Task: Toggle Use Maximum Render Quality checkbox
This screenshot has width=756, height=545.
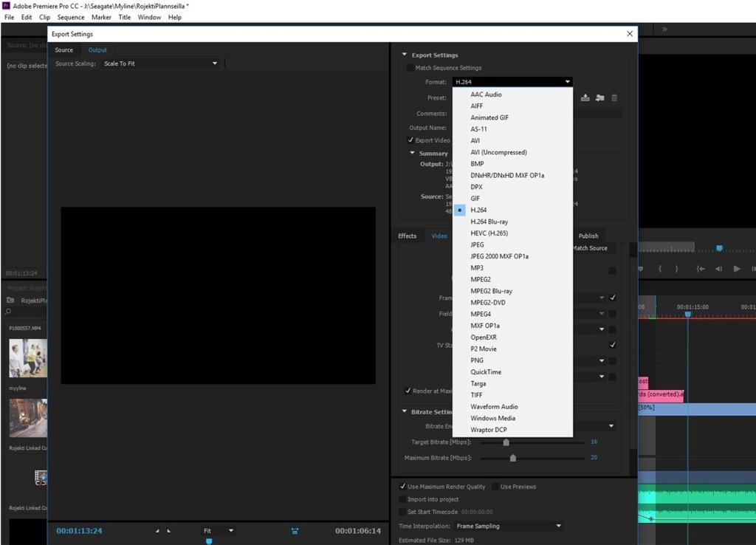Action: (402, 486)
